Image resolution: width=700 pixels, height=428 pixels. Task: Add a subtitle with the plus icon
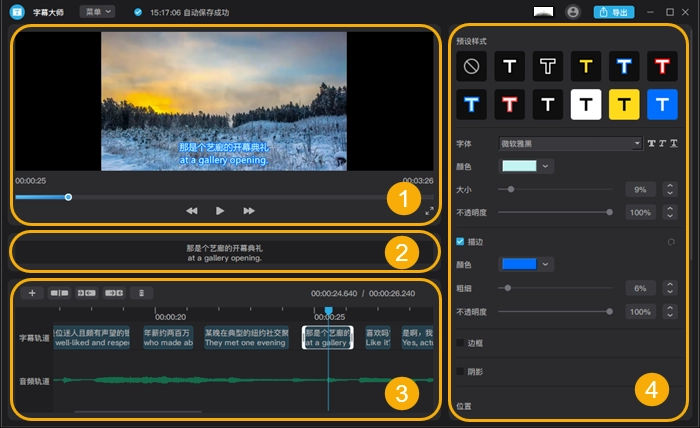[31, 293]
